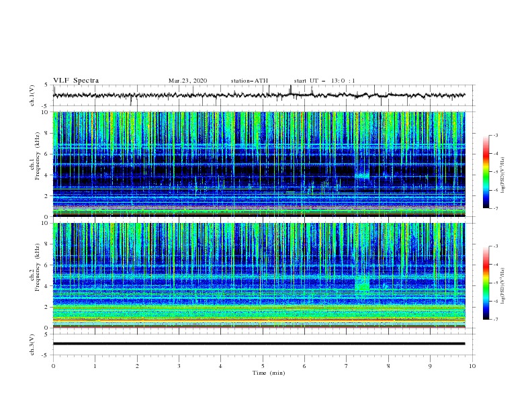Viewport: 532px width, 411px height.
Task: Click time axis tick label "4"
Action: click(220, 366)
